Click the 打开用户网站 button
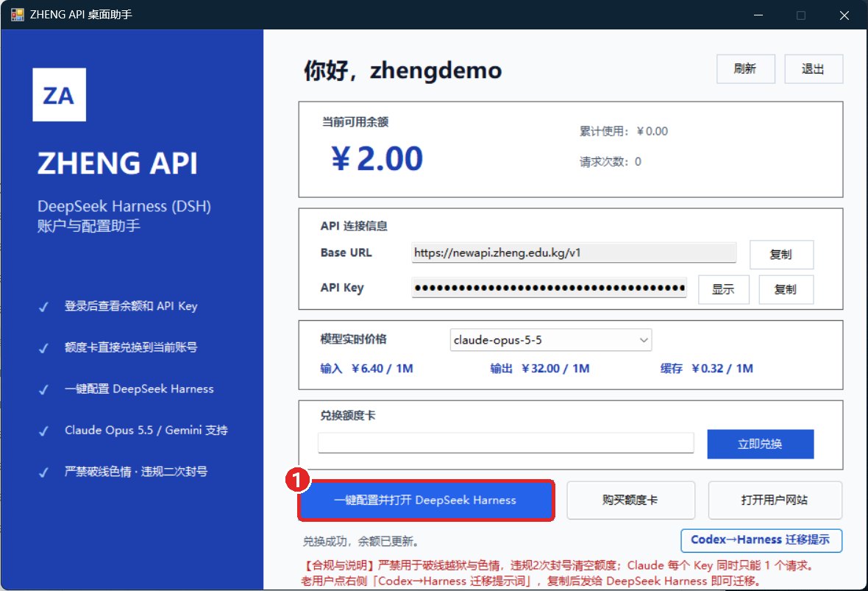 pos(775,500)
